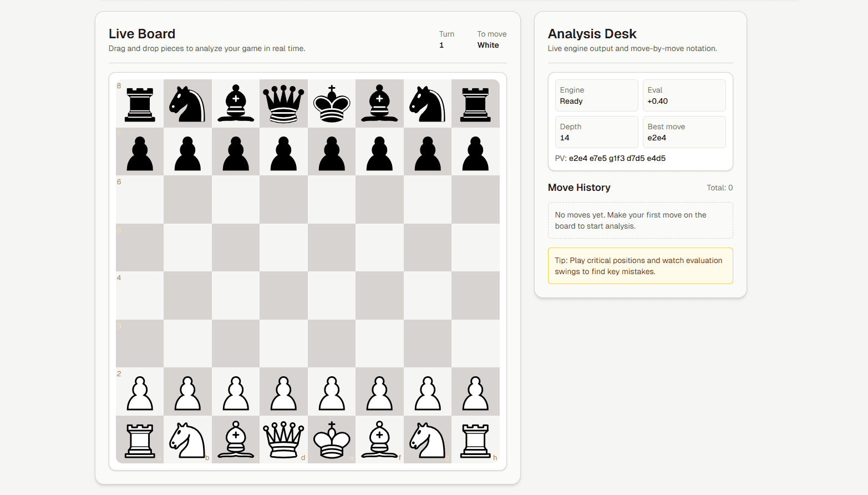Click the black pawn on e7
The image size is (868, 495).
pos(332,151)
